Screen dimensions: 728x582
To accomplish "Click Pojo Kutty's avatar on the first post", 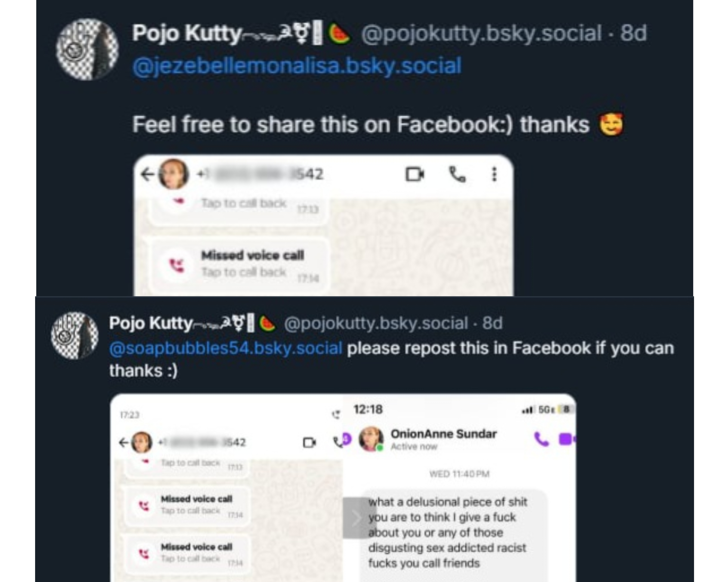I will coord(87,49).
